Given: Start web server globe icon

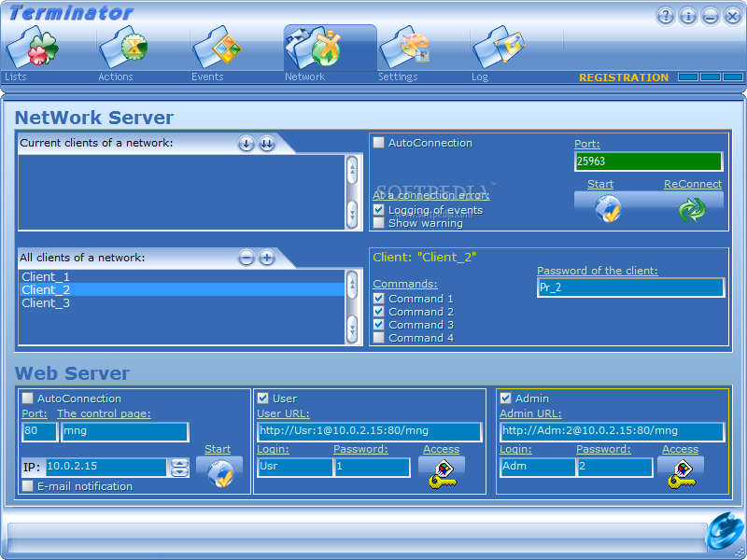Looking at the screenshot, I should click(220, 474).
